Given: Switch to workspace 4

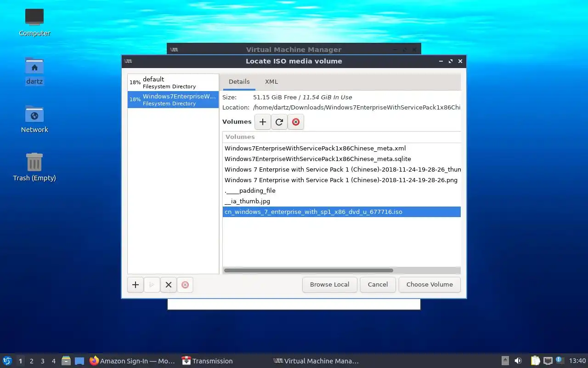Looking at the screenshot, I should click(x=54, y=361).
